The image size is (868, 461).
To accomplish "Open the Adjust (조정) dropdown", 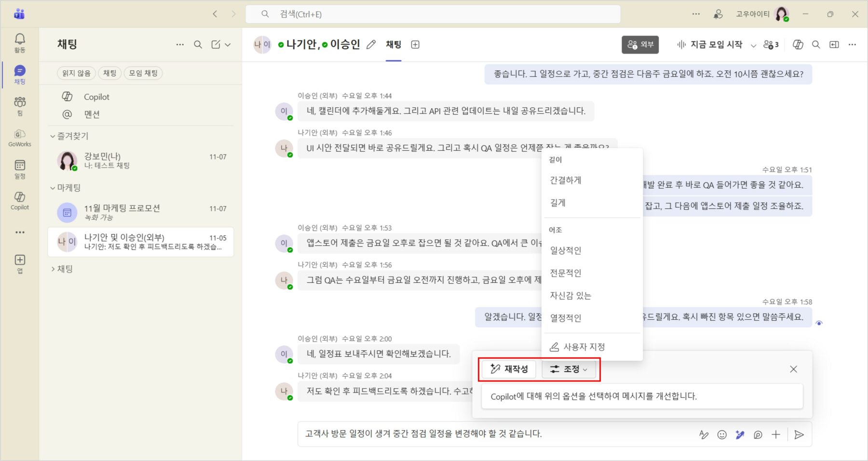I will coord(569,369).
